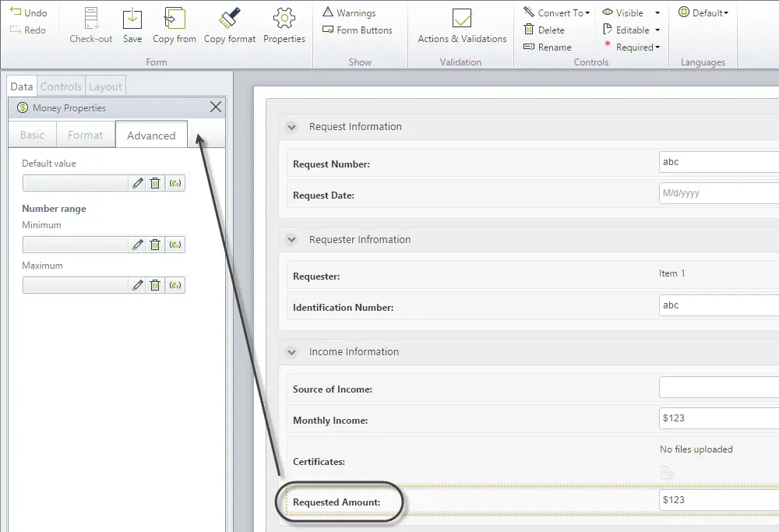Collapse the Income Information section
This screenshot has height=532, width=779.
pyautogui.click(x=291, y=352)
